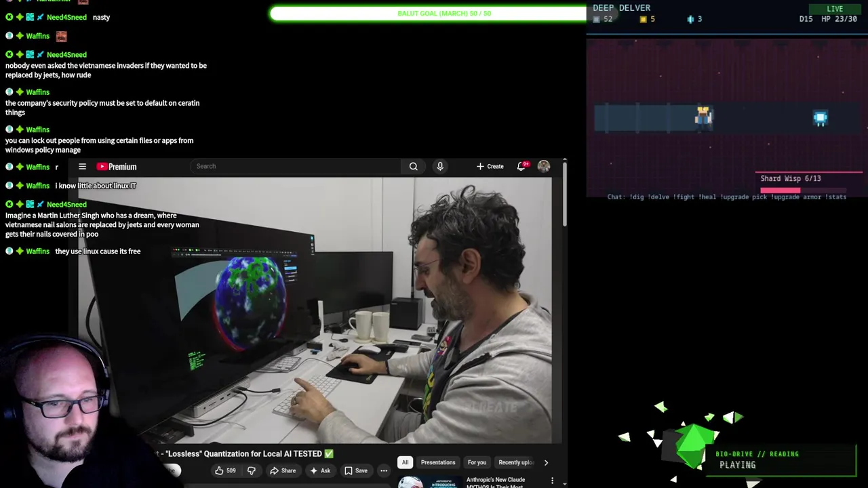Open Anthropic's New Claude MYTHOS video thumbnail
Viewport: 868px width, 488px height.
coord(430,482)
